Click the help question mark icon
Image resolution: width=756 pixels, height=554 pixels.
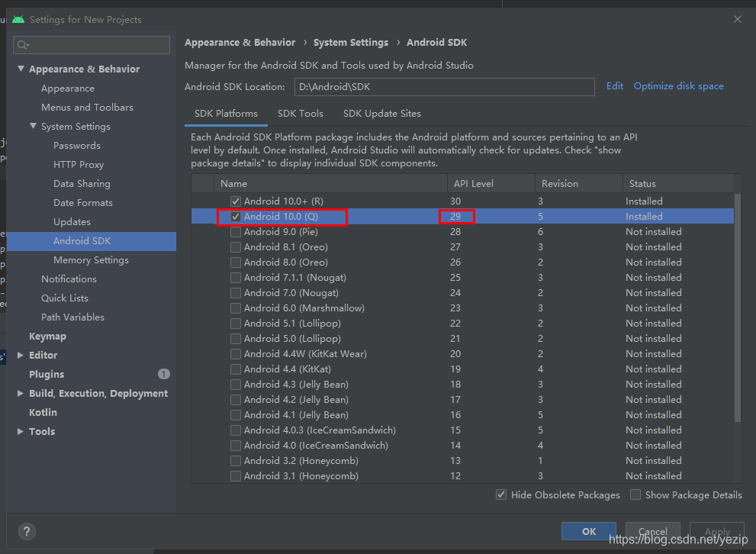click(27, 531)
